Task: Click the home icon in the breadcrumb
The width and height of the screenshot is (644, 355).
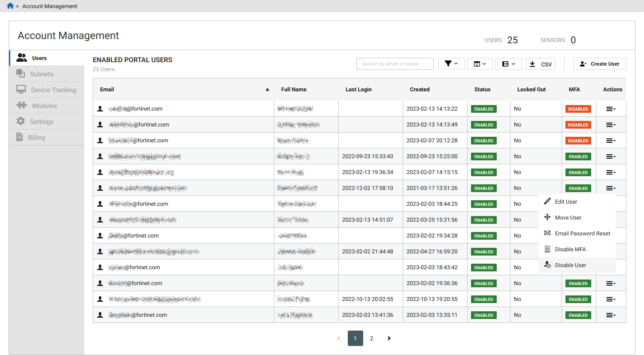Action: (9, 6)
